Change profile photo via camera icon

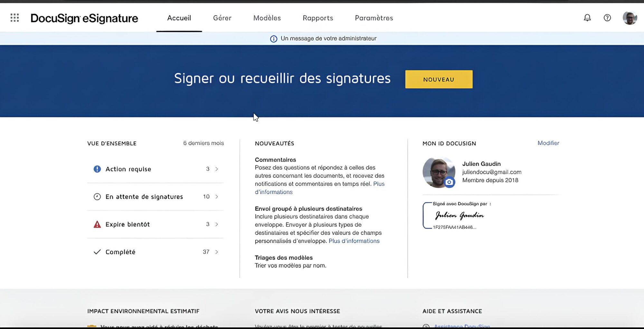450,182
